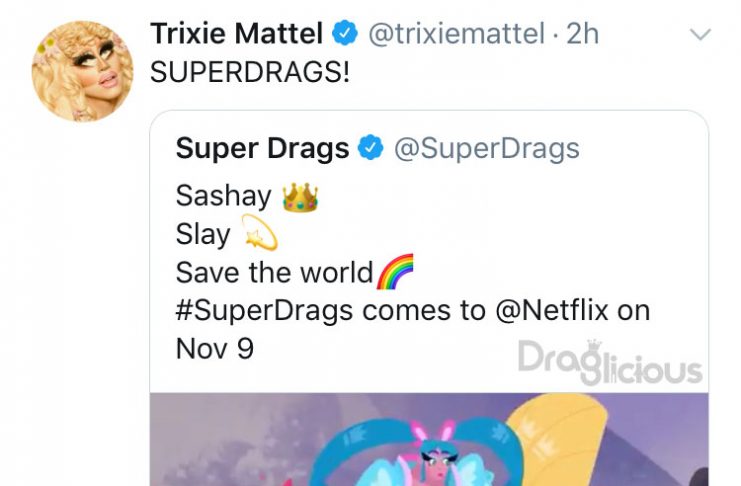Viewport: 741px width, 486px height.
Task: Open Trixie Mattel's profile avatar
Action: [82, 70]
